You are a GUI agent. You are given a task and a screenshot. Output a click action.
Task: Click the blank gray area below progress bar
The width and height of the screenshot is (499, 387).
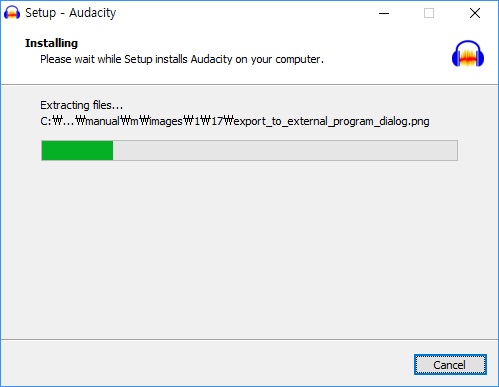click(x=249, y=250)
